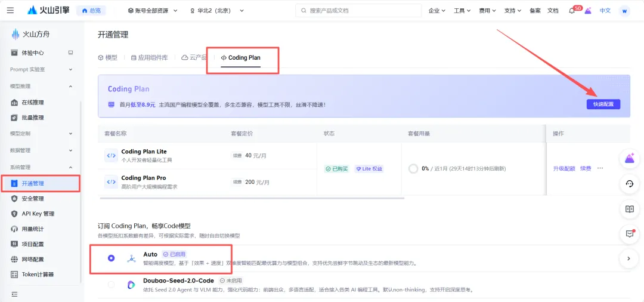Expand the Auto model row chevron
This screenshot has height=302, width=644.
point(628,258)
